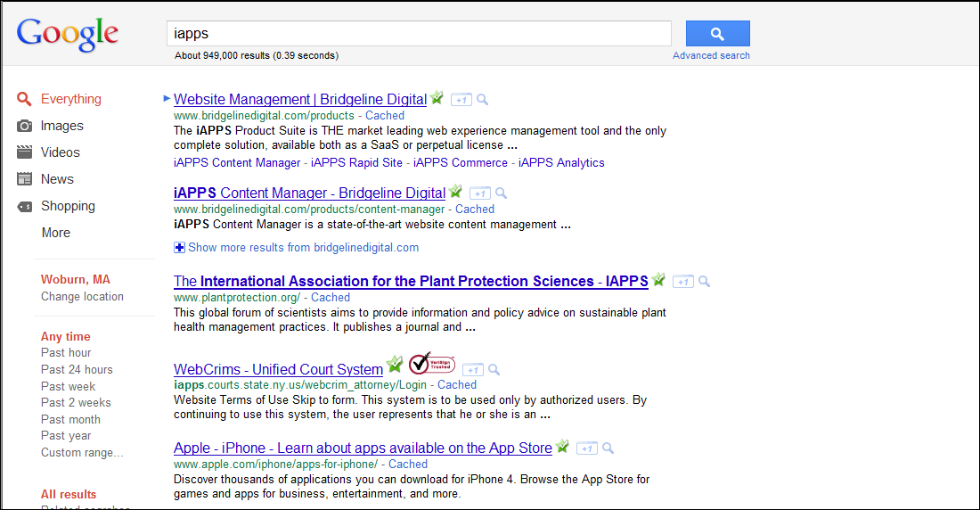The image size is (980, 510).
Task: Click star icon beside Website Management result
Action: pyautogui.click(x=437, y=97)
